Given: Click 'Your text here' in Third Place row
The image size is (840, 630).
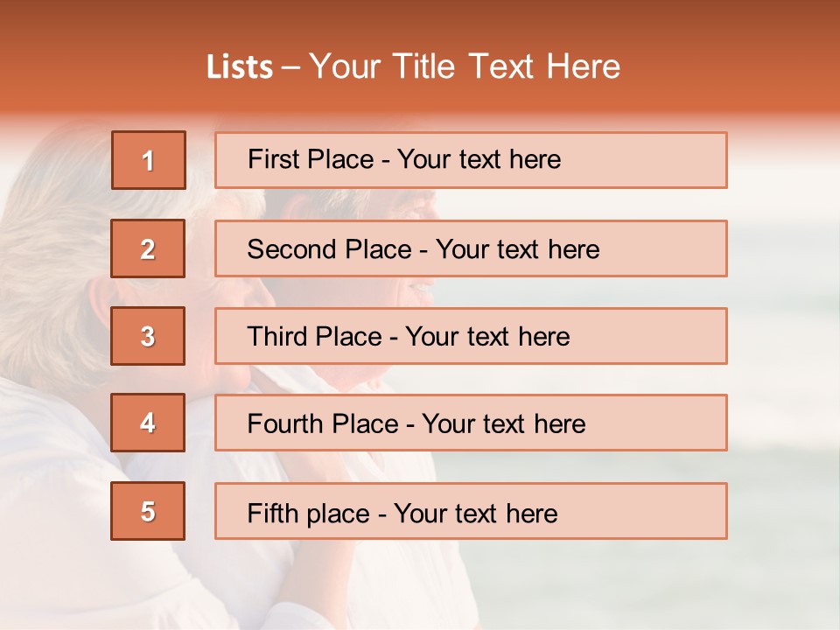Looking at the screenshot, I should tap(487, 337).
